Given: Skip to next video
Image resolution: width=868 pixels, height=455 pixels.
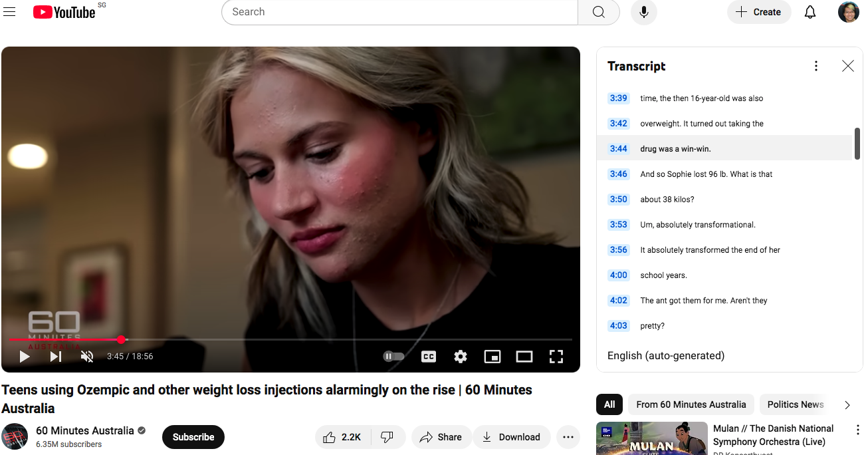Looking at the screenshot, I should [56, 357].
